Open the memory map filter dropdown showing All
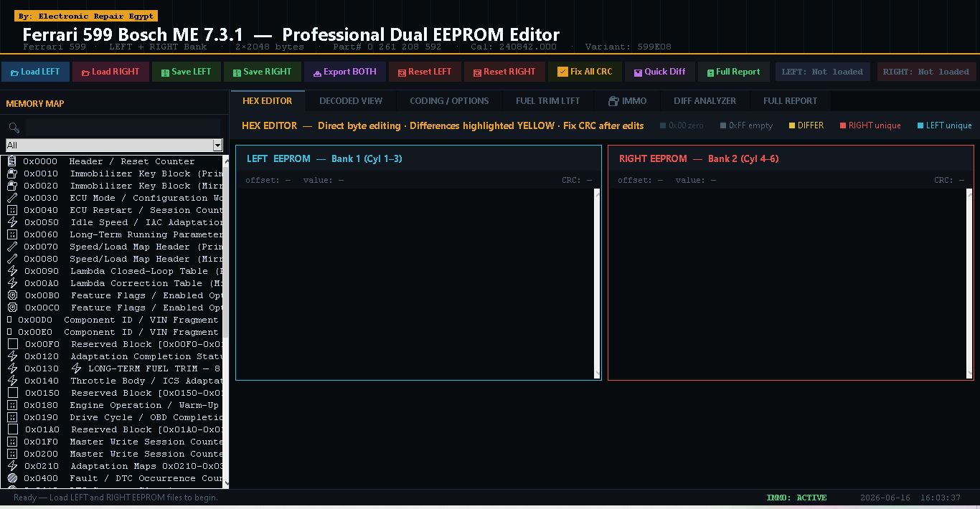980x509 pixels. [114, 146]
